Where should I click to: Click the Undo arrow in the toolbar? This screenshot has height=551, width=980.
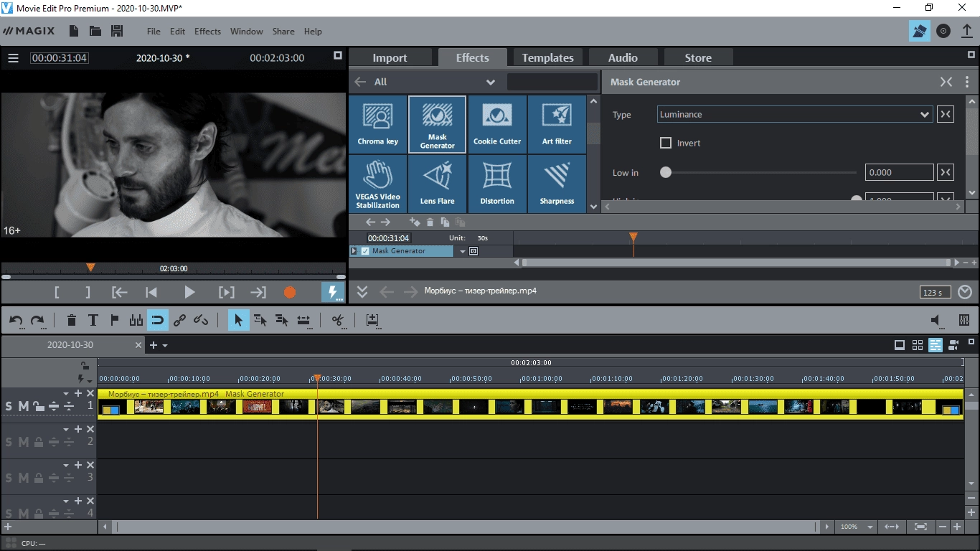16,320
